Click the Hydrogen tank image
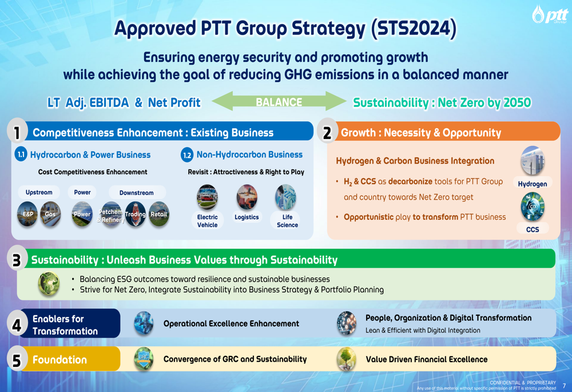 (533, 161)
